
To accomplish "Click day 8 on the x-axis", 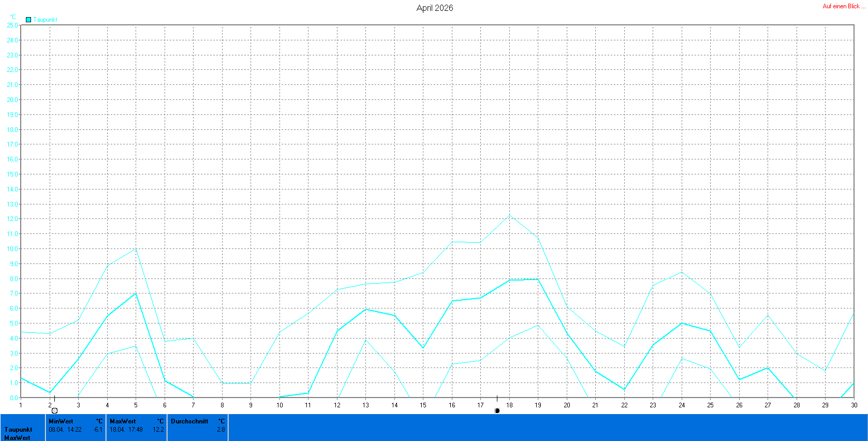I will [x=222, y=405].
